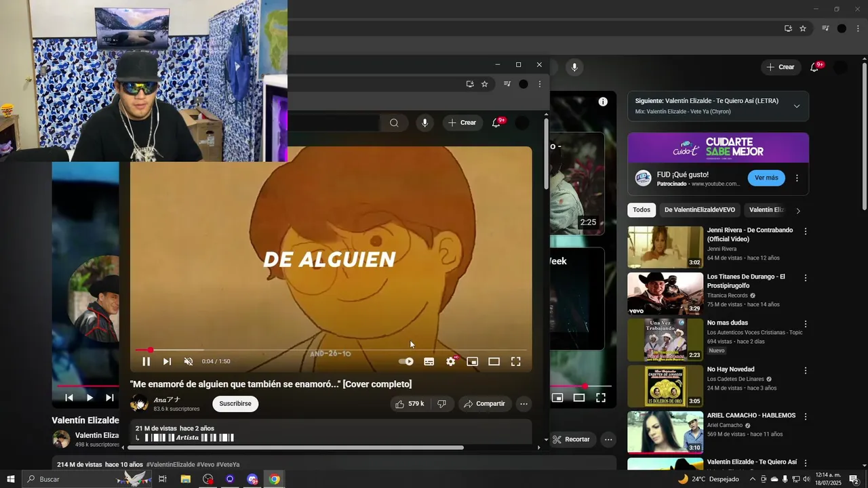The height and width of the screenshot is (488, 868).
Task: Open Windows Start menu
Action: click(x=10, y=479)
